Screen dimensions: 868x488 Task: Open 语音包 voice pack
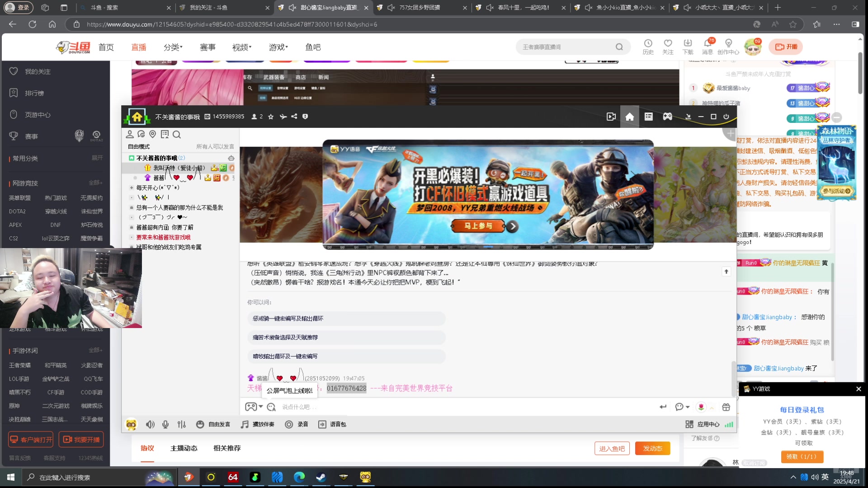[332, 424]
